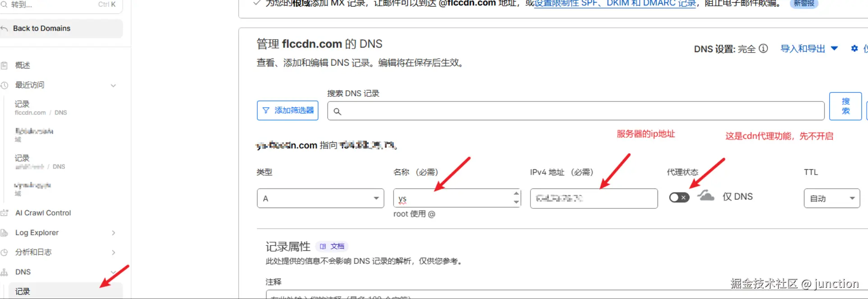868x299 pixels.
Task: Open the TTL dropdown showing 自动
Action: (x=832, y=198)
